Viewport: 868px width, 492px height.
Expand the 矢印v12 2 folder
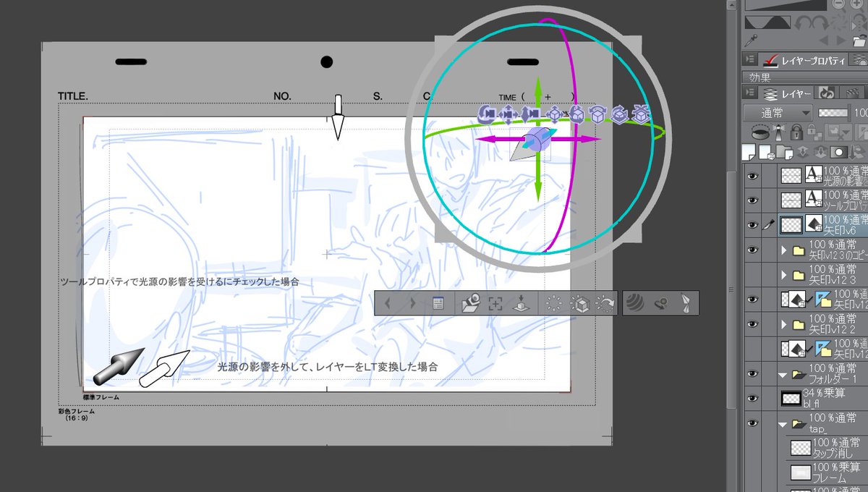pos(784,325)
